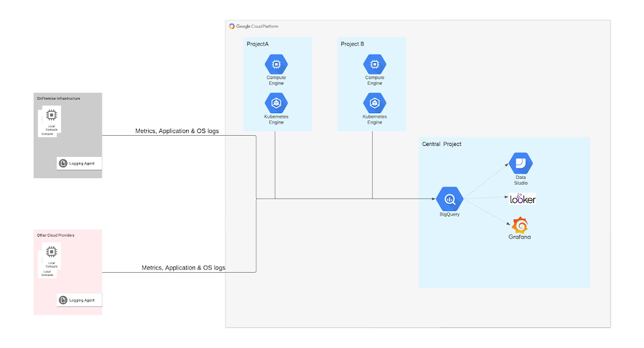The height and width of the screenshot is (348, 644).
Task: Click the Other Cloud Providers heading
Action: tap(55, 235)
